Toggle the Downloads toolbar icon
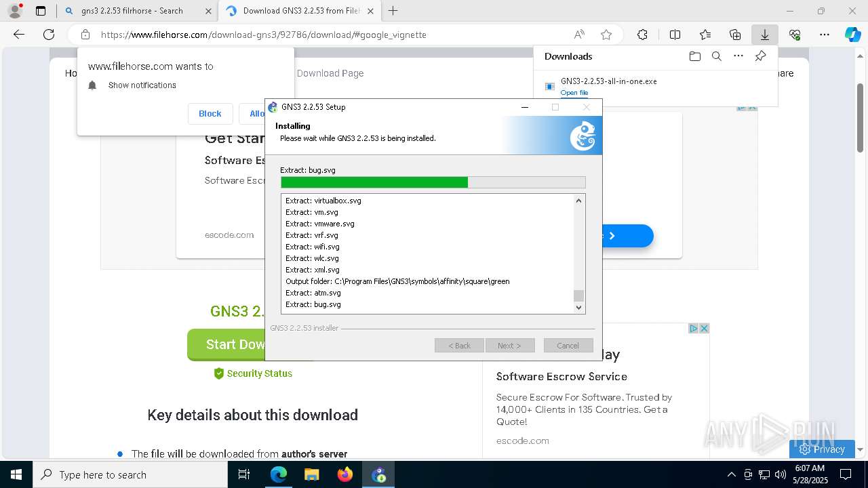The height and width of the screenshot is (488, 868). tap(765, 35)
